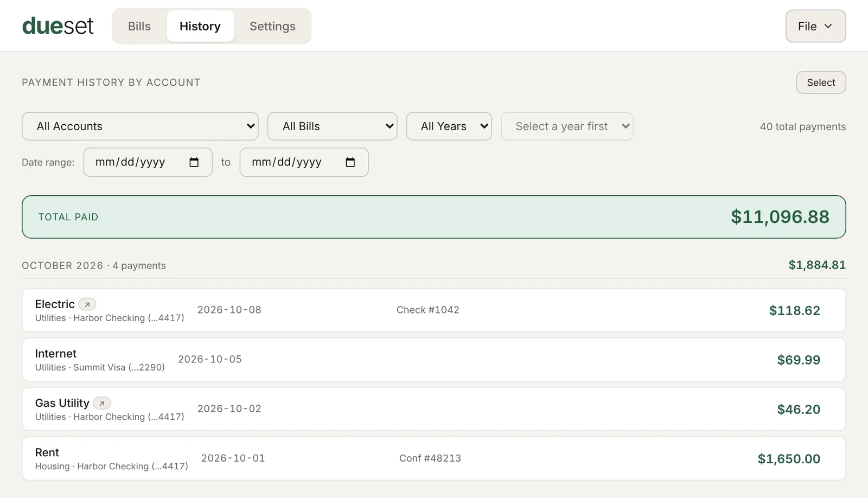868x498 pixels.
Task: Click the Electric payment row title
Action: pyautogui.click(x=55, y=304)
